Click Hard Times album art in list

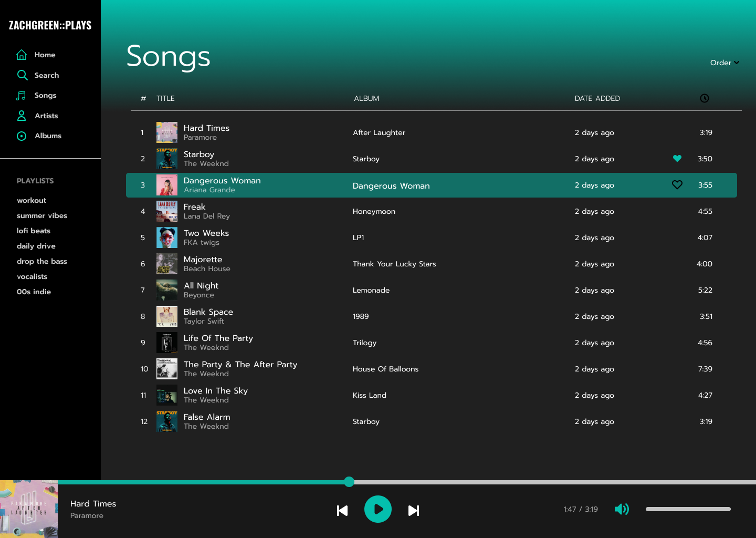tap(167, 132)
